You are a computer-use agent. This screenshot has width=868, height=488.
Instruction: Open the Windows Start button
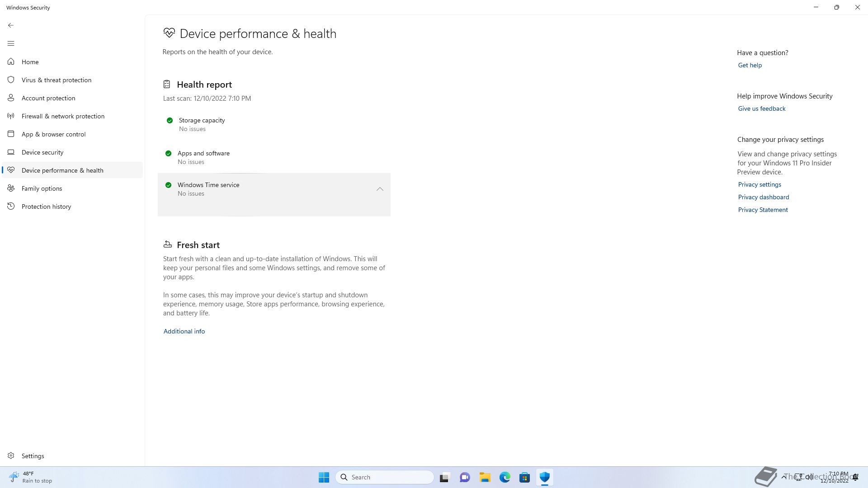point(324,477)
